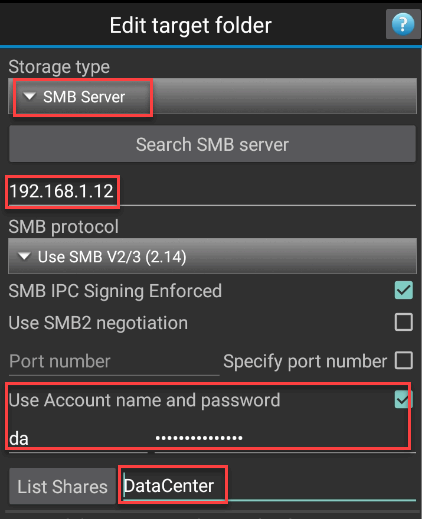Click the DataCenter share name field

coord(269,486)
